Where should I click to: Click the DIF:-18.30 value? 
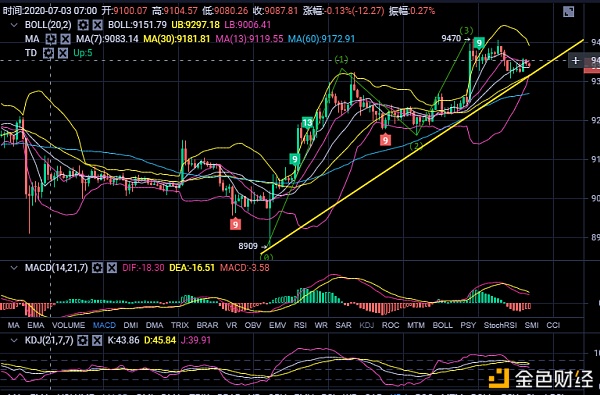[x=143, y=268]
